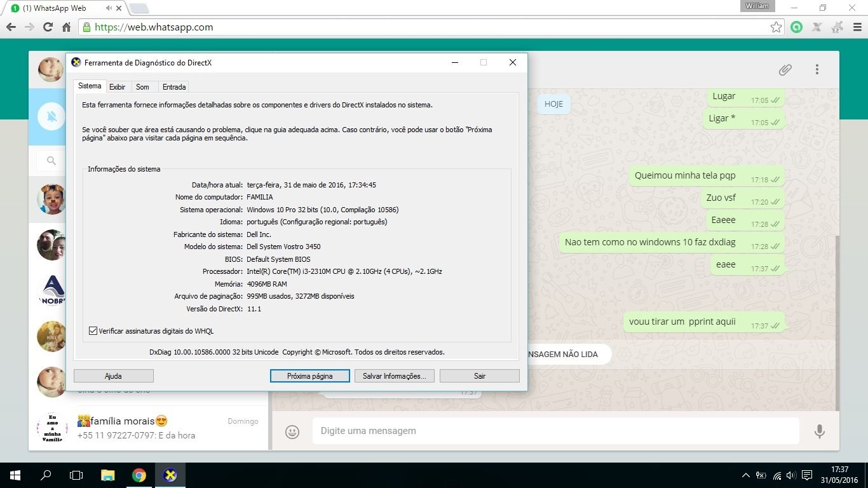The image size is (868, 488).
Task: Click Chrome back arrow
Action: [x=11, y=27]
